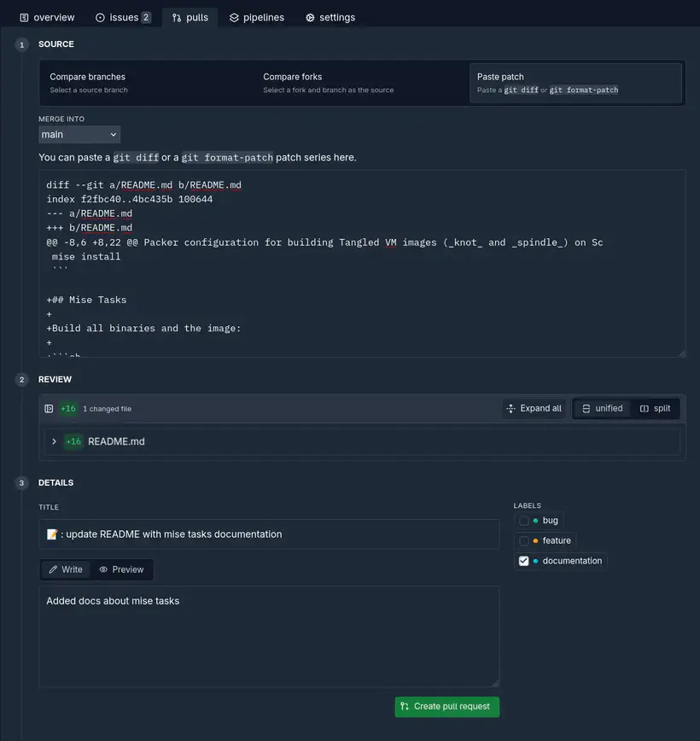The height and width of the screenshot is (741, 700).
Task: Go to the pipelines tab
Action: (x=257, y=17)
